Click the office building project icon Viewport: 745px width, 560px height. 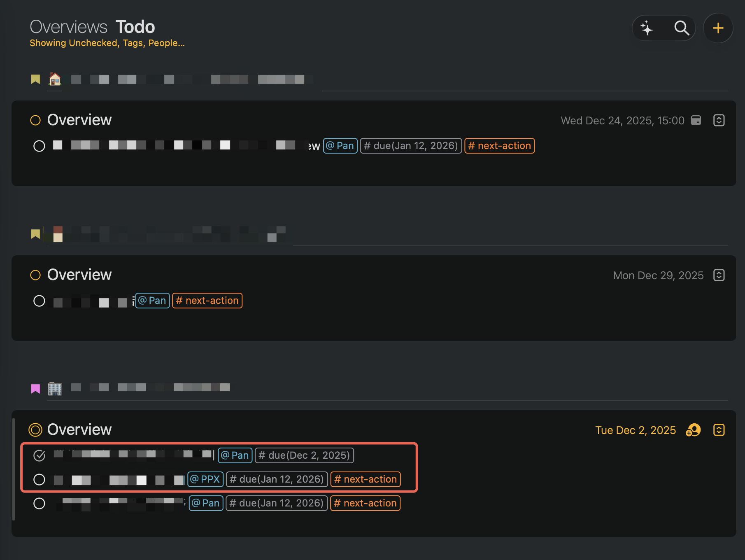[x=55, y=388]
